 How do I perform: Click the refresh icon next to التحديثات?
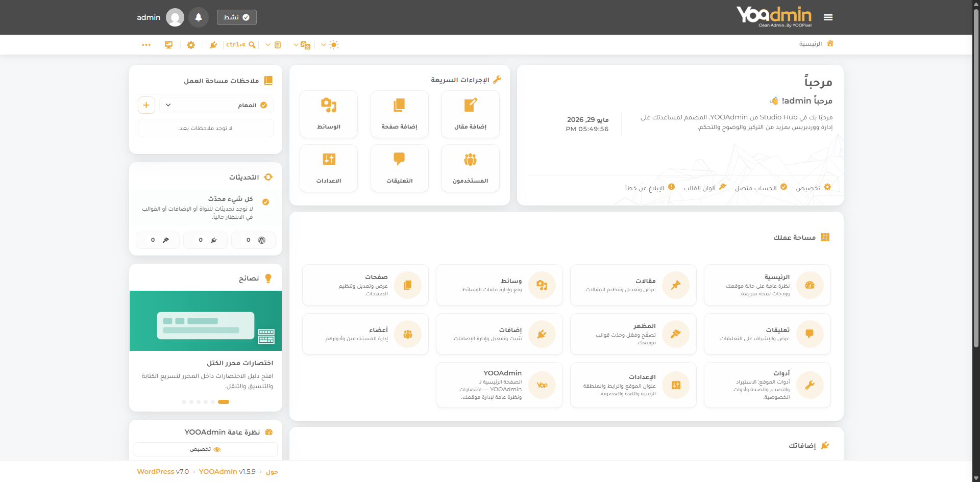pyautogui.click(x=268, y=177)
